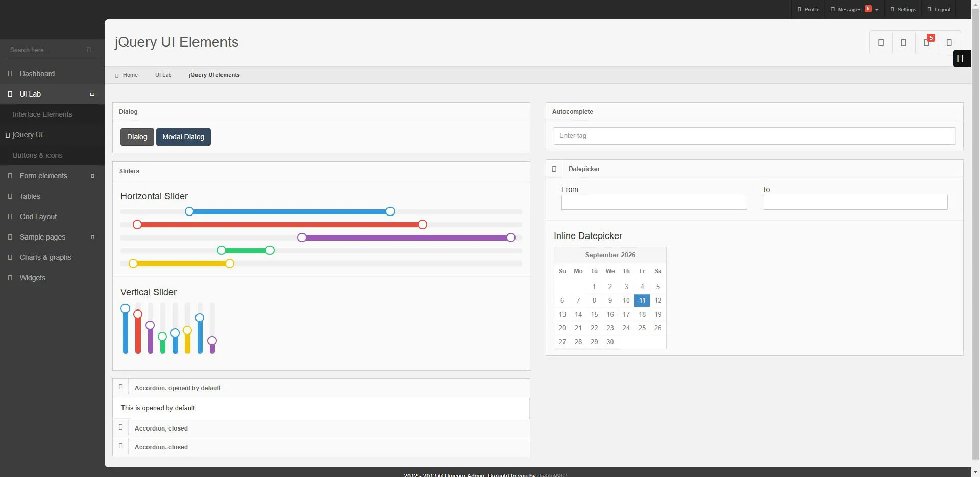
Task: Click the right handle of purple horizontal slider
Action: click(x=511, y=237)
